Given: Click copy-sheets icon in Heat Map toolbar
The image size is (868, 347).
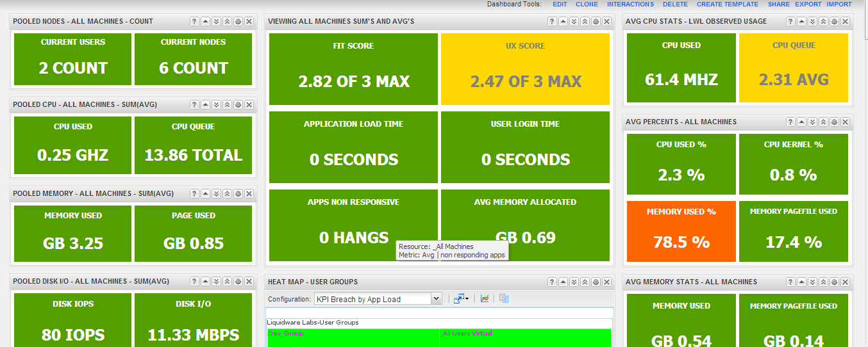Looking at the screenshot, I should click(504, 298).
